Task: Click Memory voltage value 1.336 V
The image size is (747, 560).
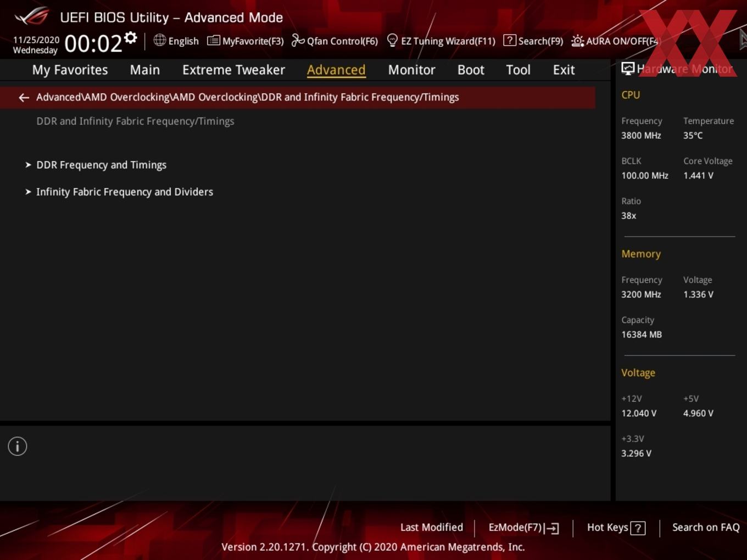Action: (698, 294)
